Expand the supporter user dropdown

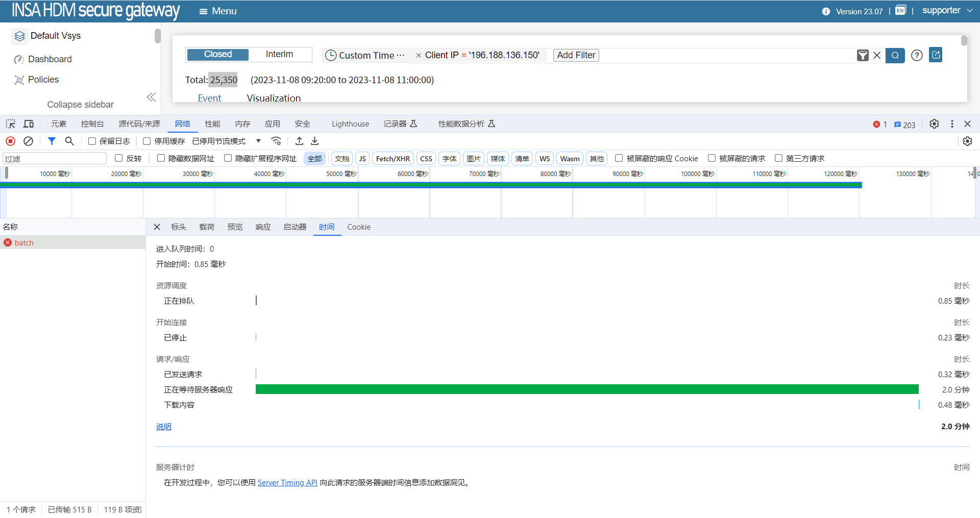coord(947,11)
